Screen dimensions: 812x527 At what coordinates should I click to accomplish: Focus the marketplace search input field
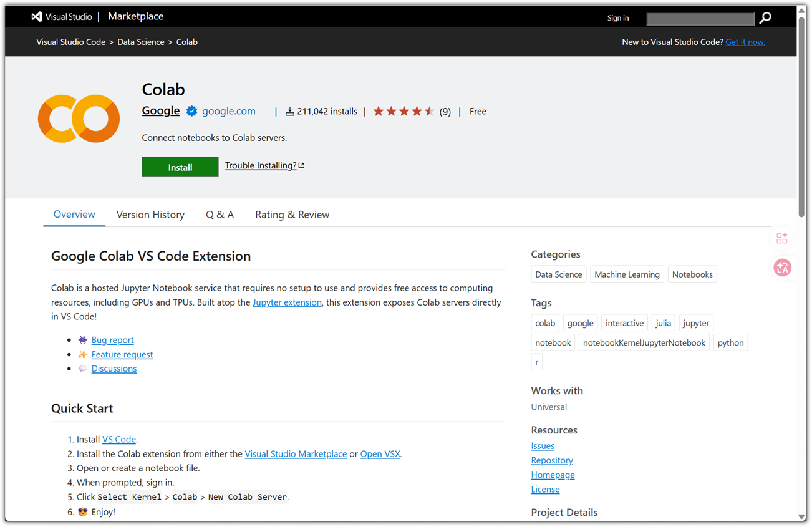tap(700, 19)
